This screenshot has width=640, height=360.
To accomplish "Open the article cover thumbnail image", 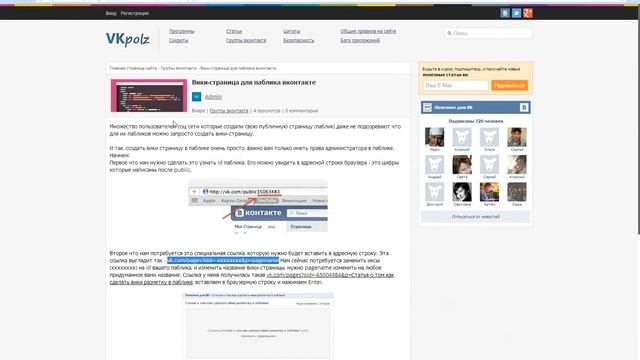I will [149, 96].
